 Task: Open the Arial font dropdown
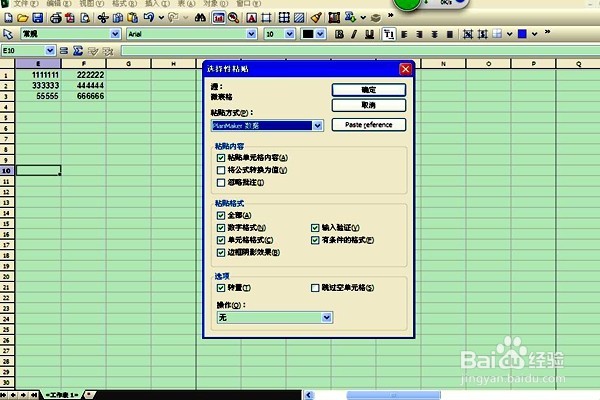point(251,34)
